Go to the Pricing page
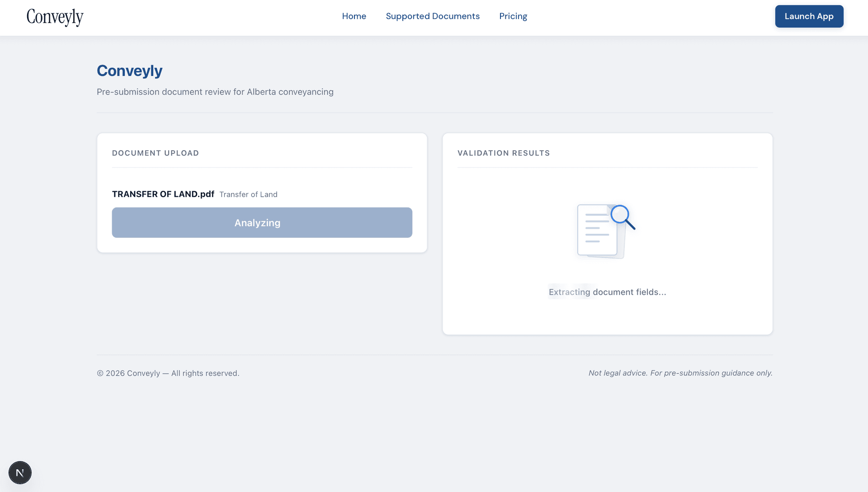Screen dimensions: 868x492 point(513,16)
